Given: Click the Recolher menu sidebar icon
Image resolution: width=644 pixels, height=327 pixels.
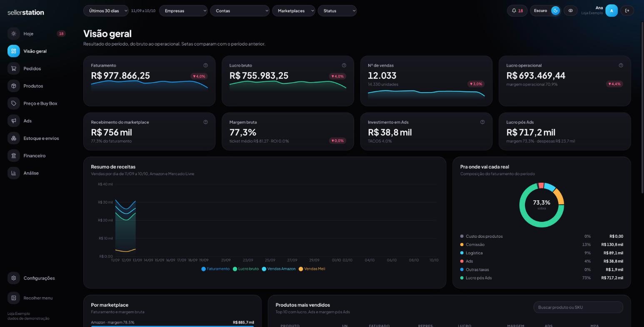Looking at the screenshot, I should (x=14, y=298).
